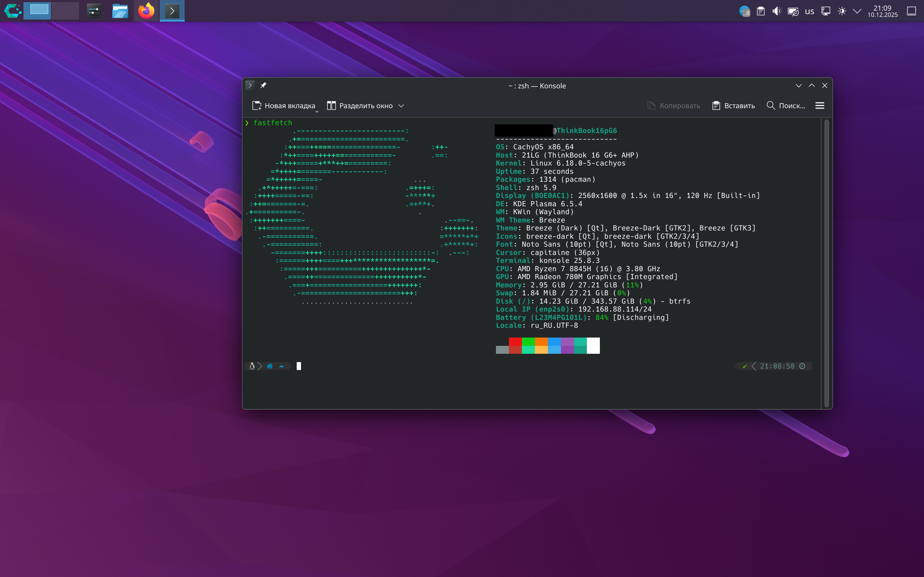Open brightness and color tray icon
924x577 pixels.
(842, 11)
